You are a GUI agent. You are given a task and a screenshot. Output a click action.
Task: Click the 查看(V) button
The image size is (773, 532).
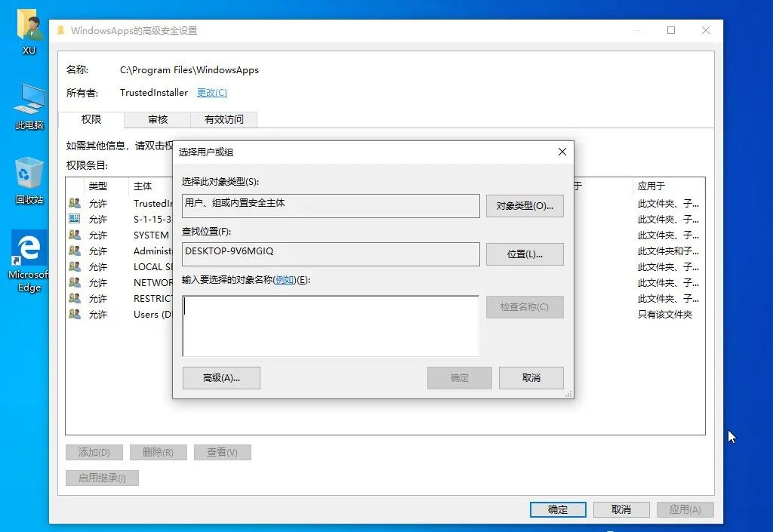click(x=223, y=452)
